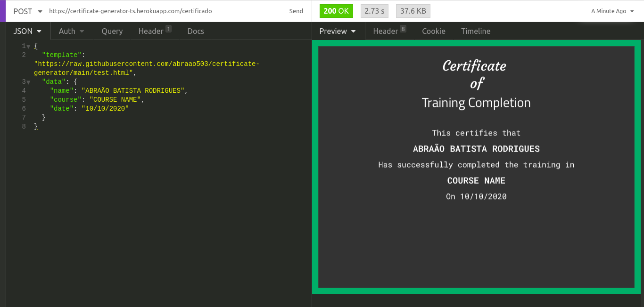Screen dimensions: 644x307
Task: Click Send to resend the request
Action: (x=296, y=11)
